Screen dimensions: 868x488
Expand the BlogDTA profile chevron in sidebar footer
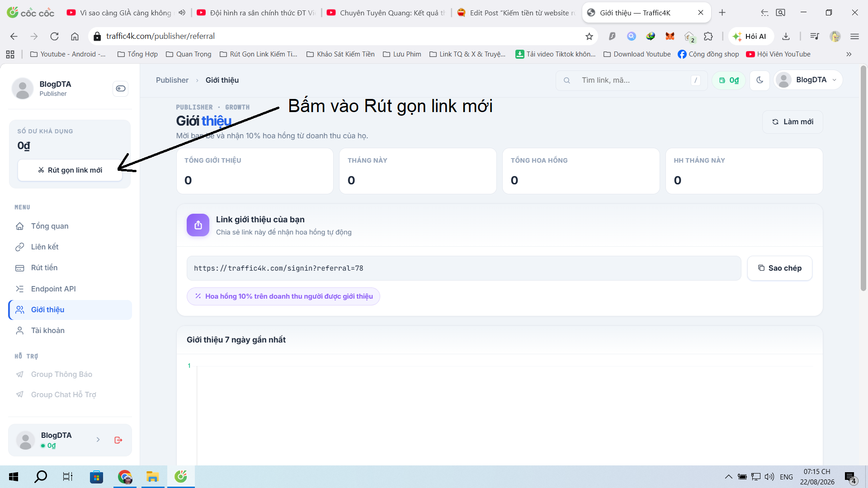point(98,440)
